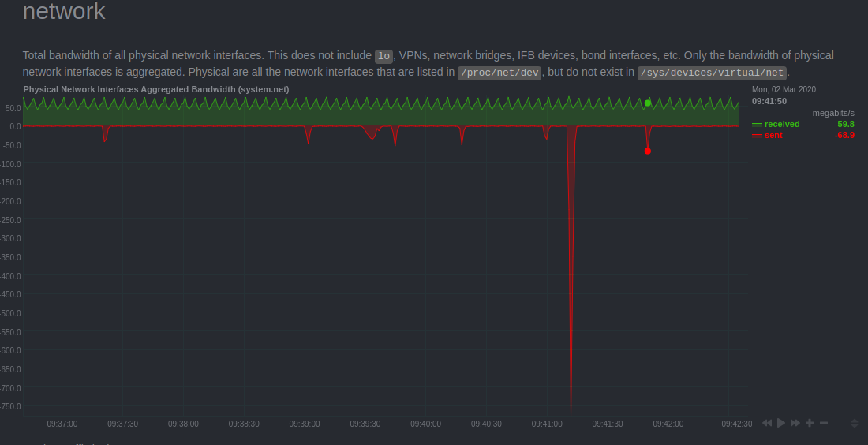Viewport: 868px width, 445px height.
Task: Click the '/proc/net/dev' code label
Action: [x=499, y=73]
